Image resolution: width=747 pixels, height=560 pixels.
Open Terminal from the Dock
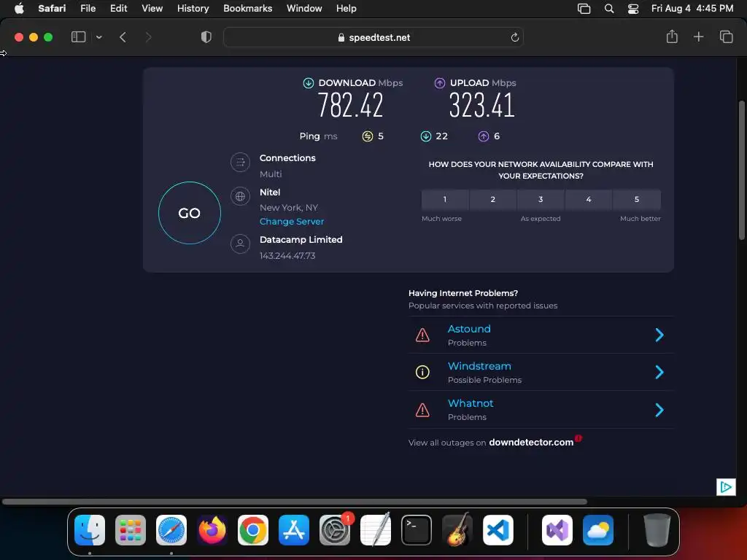(x=417, y=530)
